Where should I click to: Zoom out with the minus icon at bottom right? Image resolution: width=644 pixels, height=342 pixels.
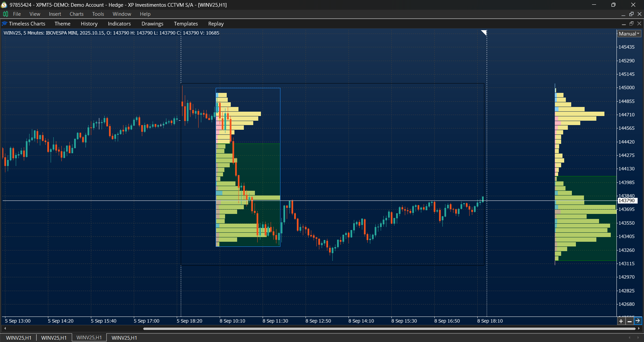(x=630, y=321)
